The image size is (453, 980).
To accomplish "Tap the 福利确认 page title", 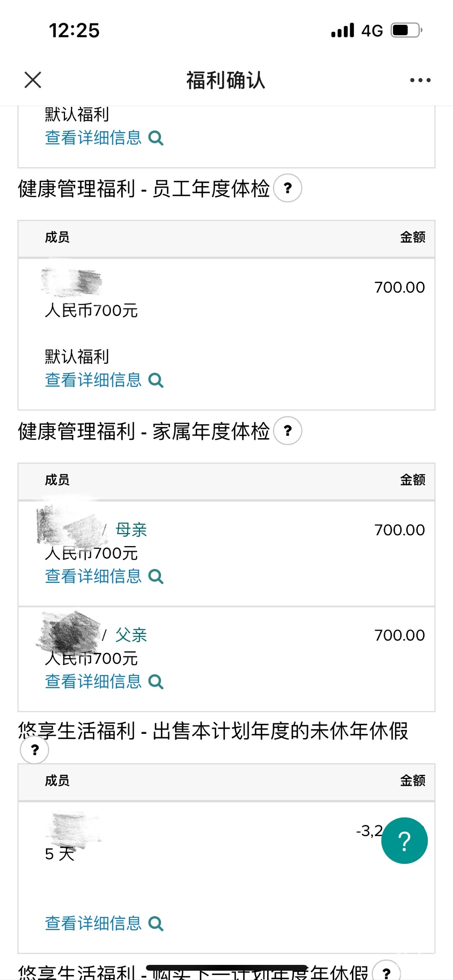I will tap(226, 80).
